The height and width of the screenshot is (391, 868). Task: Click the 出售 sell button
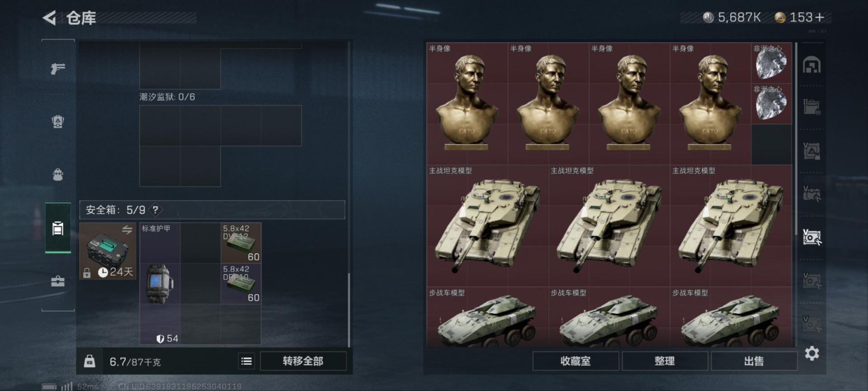pos(754,361)
